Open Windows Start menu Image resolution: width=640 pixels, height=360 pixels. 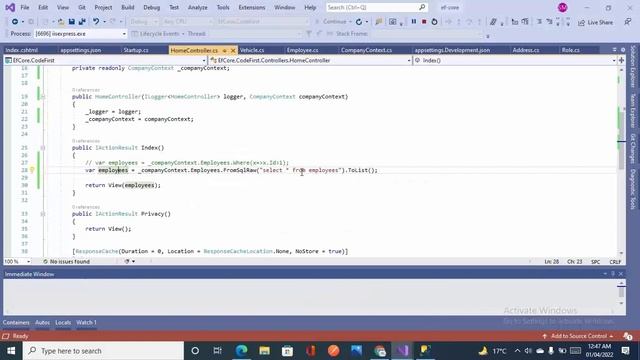(11, 351)
